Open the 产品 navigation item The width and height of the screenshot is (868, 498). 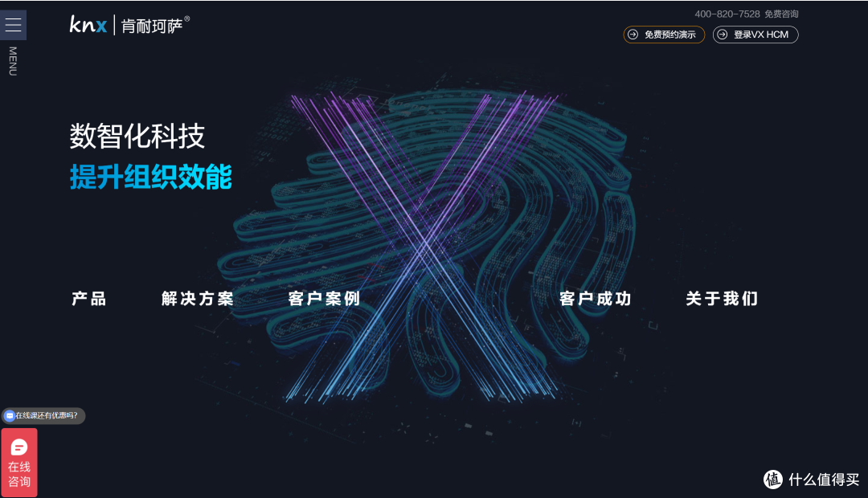tap(88, 299)
